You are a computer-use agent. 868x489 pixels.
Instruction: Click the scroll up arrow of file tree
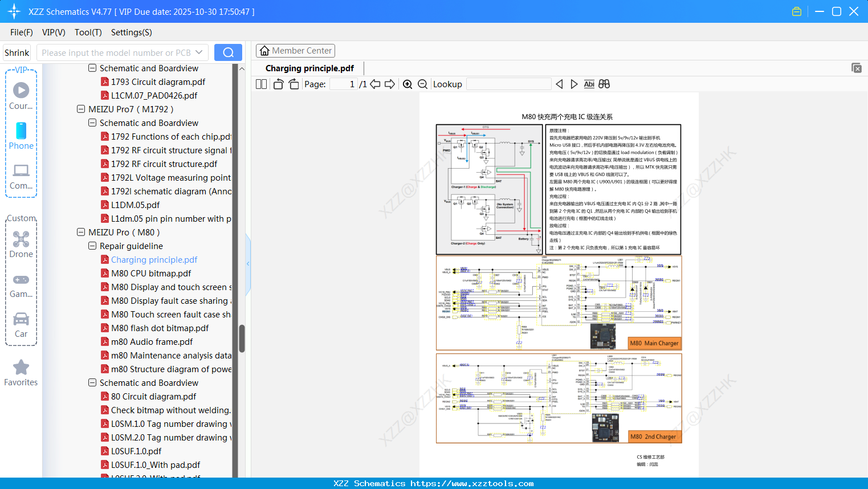[x=242, y=68]
